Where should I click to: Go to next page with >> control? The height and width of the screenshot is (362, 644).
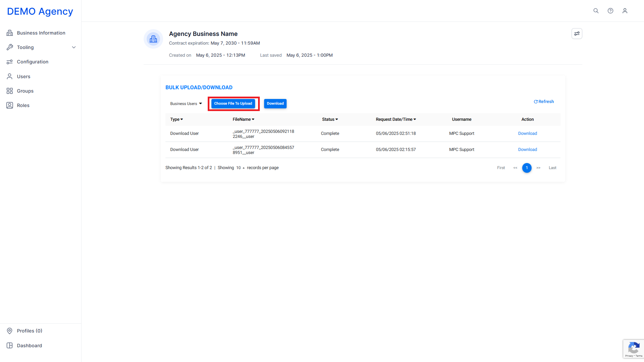538,168
